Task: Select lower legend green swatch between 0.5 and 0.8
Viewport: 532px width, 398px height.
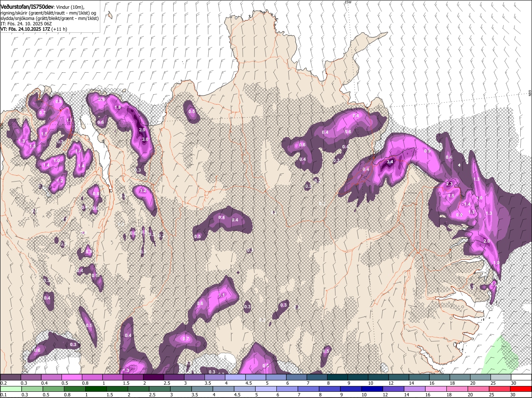Action: 53,389
